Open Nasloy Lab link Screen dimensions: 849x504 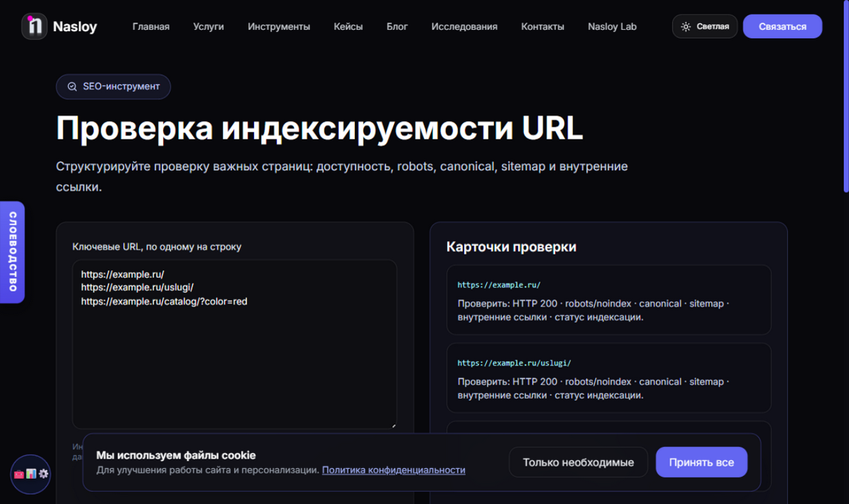pos(612,27)
